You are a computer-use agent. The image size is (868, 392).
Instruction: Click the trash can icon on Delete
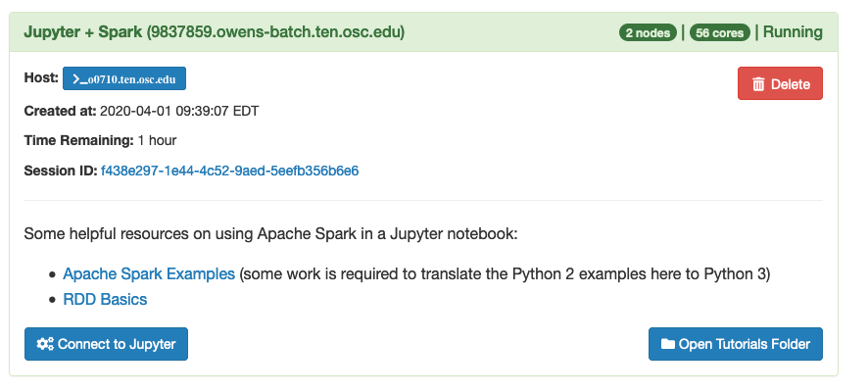coord(758,84)
